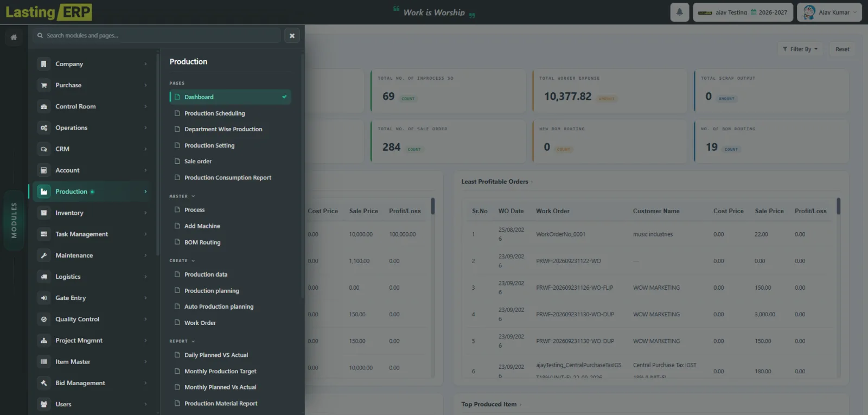This screenshot has width=868, height=415.
Task: Open the Top Produced Item link
Action: (491, 404)
